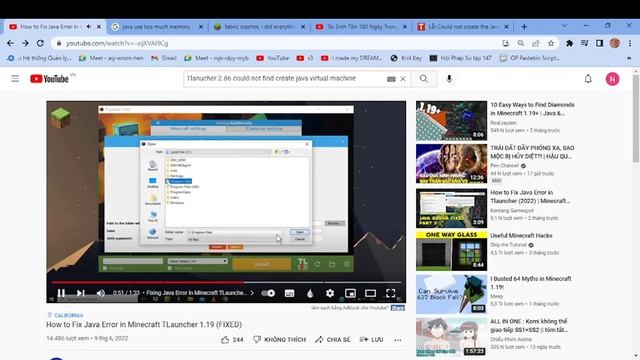This screenshot has height=360, width=640.
Task: Open the Chrome three-dot menu
Action: (x=630, y=43)
